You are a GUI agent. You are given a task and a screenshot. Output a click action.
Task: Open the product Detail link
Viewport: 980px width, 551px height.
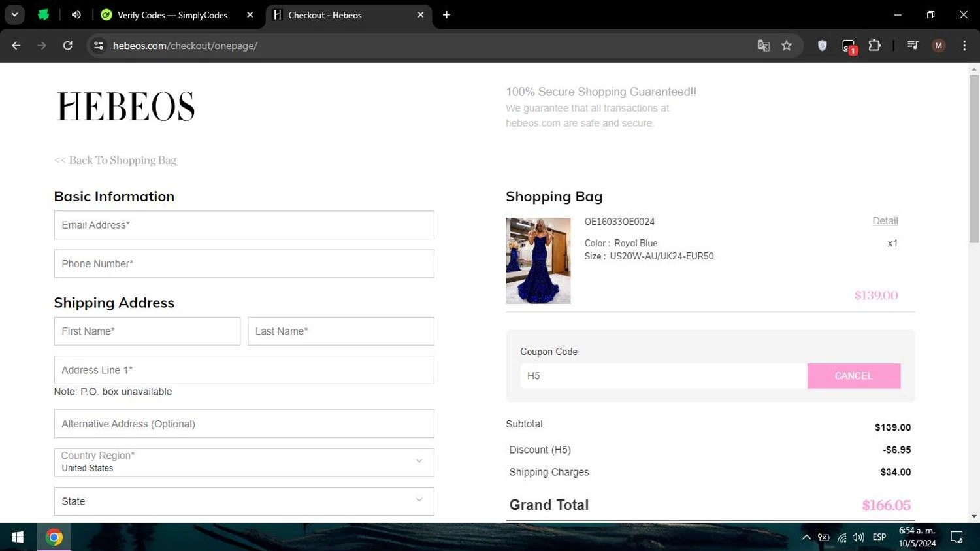tap(885, 221)
